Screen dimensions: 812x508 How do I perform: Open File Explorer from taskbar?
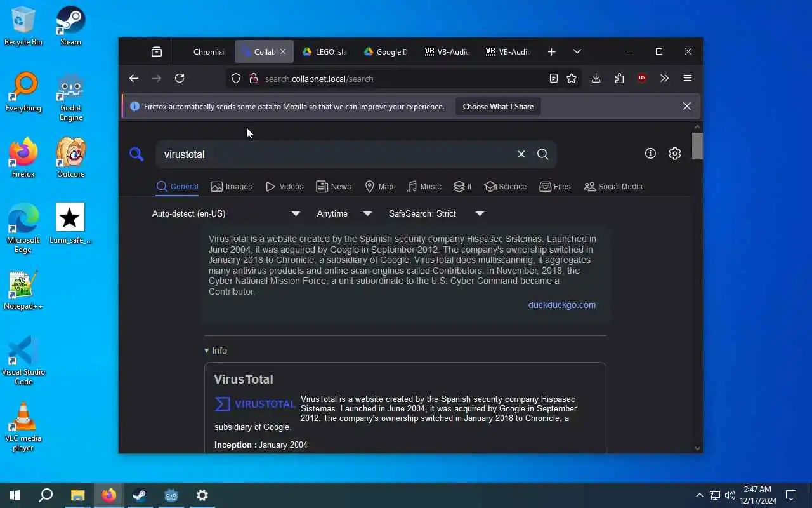(77, 495)
